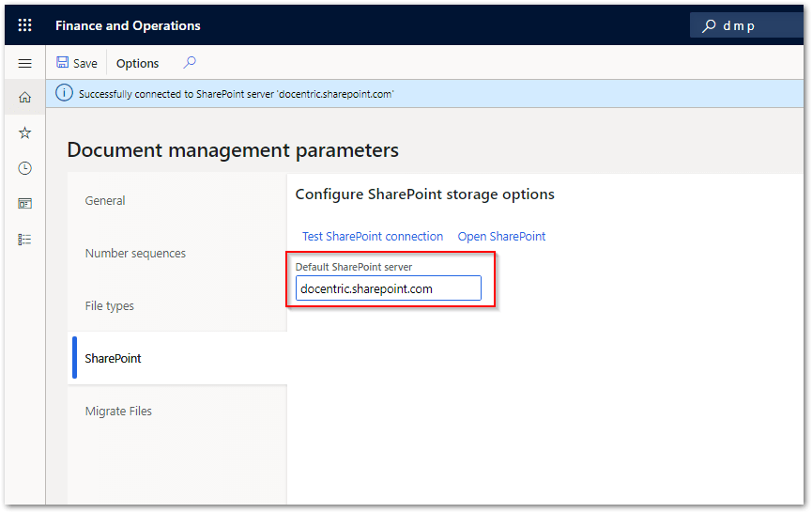The image size is (812, 513).
Task: Click Test SharePoint connection button
Action: pyautogui.click(x=373, y=236)
